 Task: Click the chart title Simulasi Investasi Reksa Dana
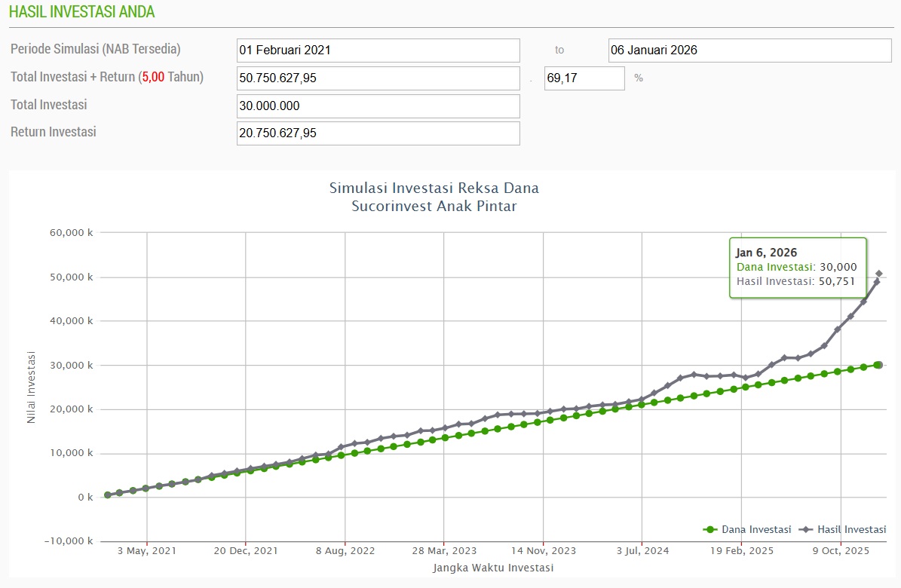pyautogui.click(x=434, y=188)
